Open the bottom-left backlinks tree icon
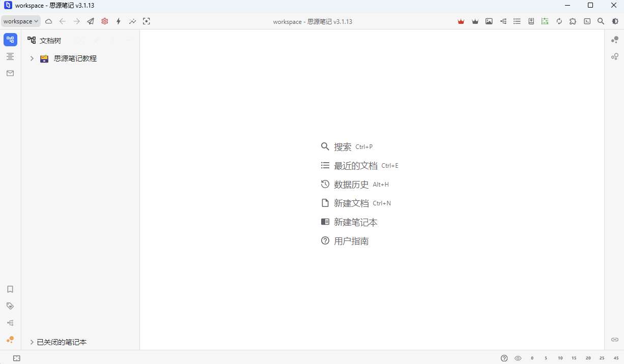The width and height of the screenshot is (624, 364). [10, 323]
